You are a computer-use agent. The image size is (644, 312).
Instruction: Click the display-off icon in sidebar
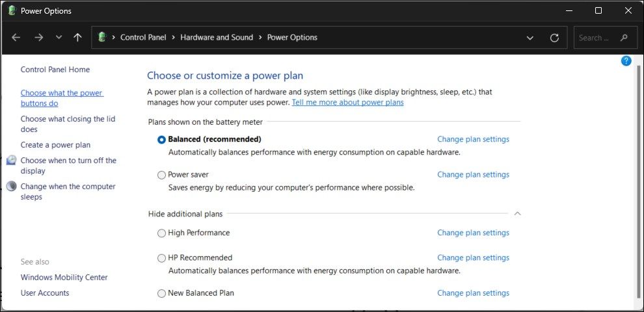11,161
